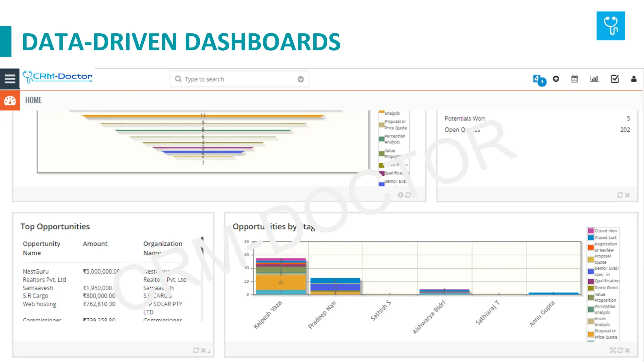Click the search box magnifier icon
The image size is (644, 362).
pos(178,79)
